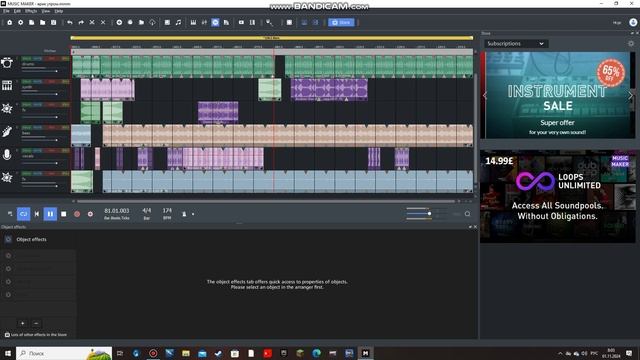Select the Object effects tab
Screen dimensions: 640x360
tap(31, 239)
